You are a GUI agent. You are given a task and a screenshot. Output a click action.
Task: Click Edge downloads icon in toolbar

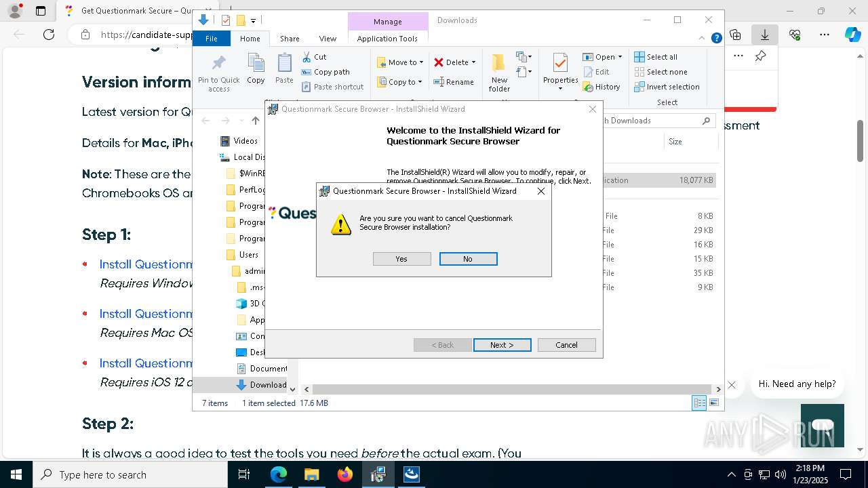point(765,35)
